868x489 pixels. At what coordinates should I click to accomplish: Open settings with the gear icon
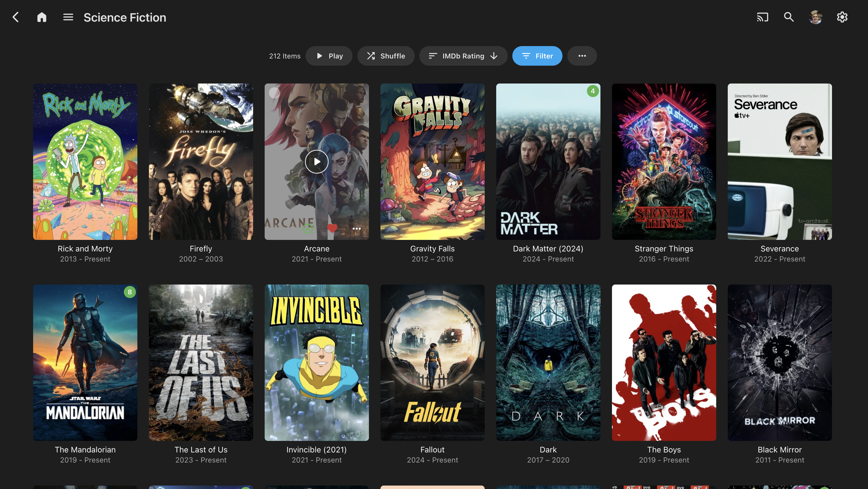coord(842,17)
